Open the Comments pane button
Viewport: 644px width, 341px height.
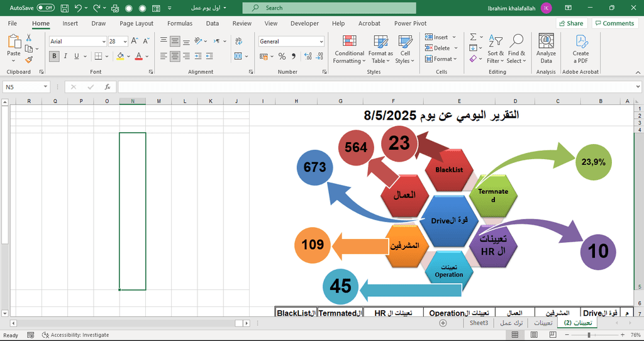coord(614,23)
